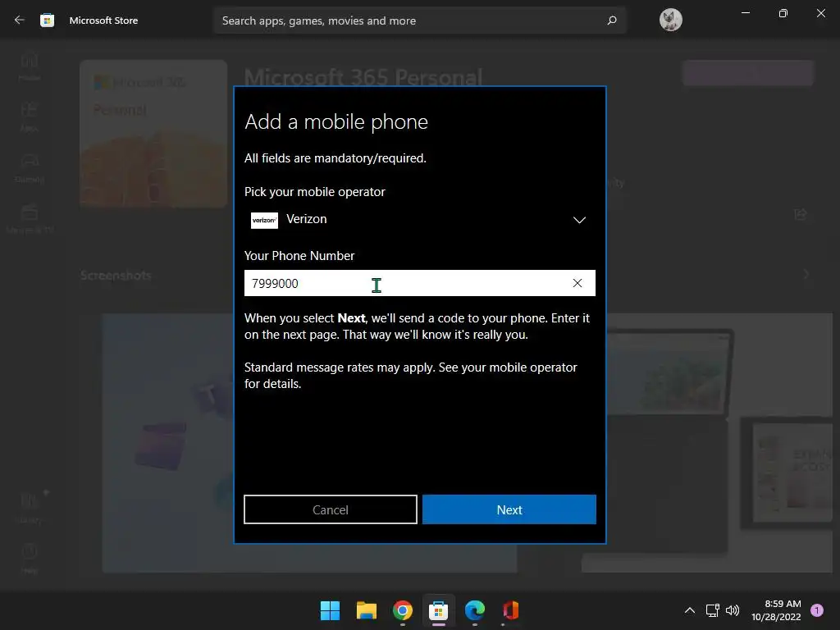Open Microsoft Edge from taskbar

coord(475,610)
